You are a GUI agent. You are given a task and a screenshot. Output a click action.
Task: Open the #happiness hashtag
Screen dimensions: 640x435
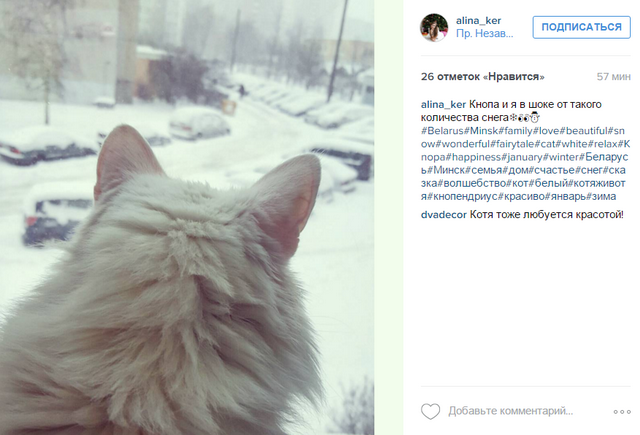(473, 157)
